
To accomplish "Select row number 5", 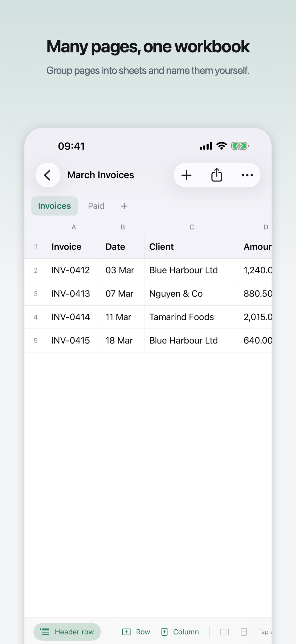I will 36,340.
